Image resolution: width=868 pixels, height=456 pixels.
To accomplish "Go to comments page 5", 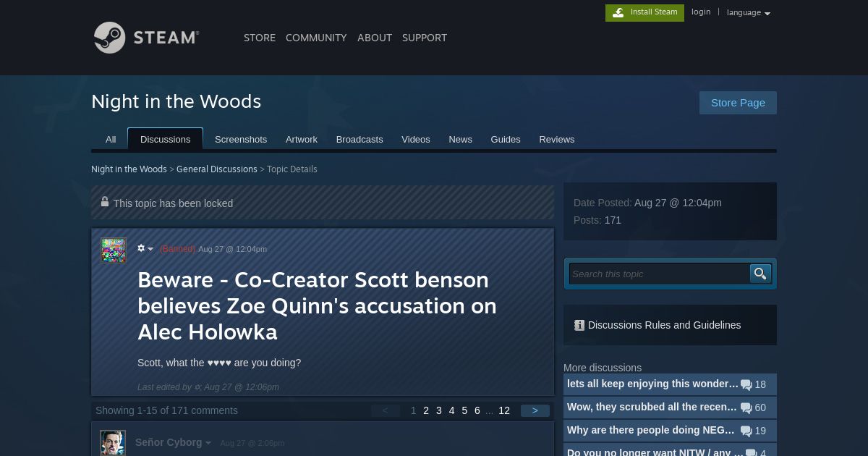I will [464, 410].
